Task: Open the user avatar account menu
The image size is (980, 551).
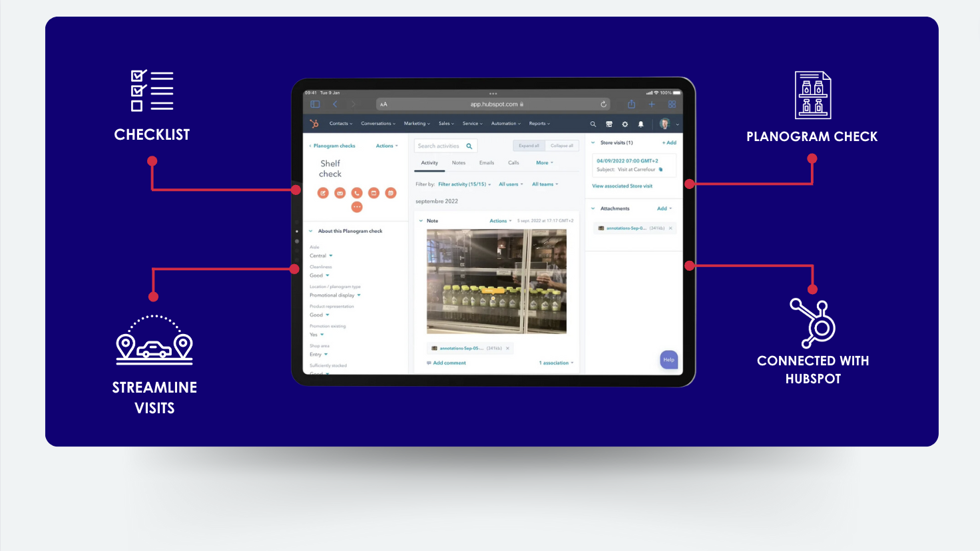Action: click(x=668, y=124)
